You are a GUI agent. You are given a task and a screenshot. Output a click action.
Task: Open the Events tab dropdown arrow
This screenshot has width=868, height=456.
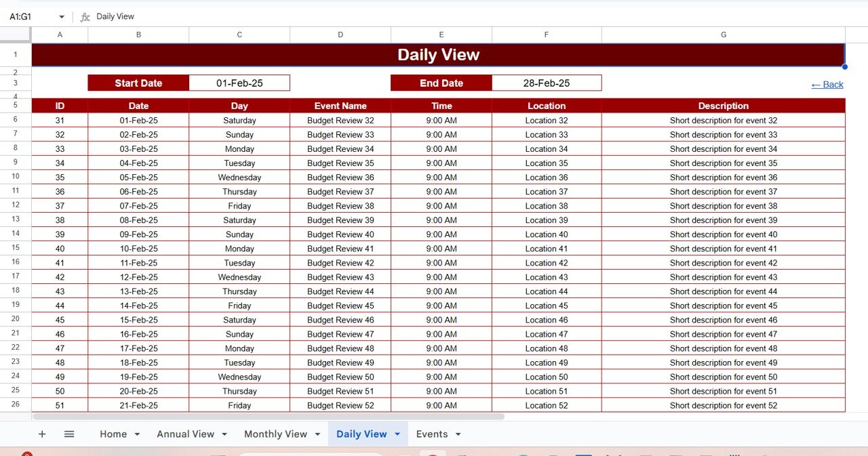(458, 434)
